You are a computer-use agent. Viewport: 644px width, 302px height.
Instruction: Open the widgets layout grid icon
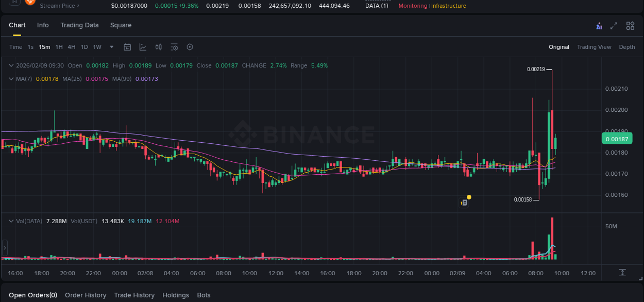coord(630,25)
